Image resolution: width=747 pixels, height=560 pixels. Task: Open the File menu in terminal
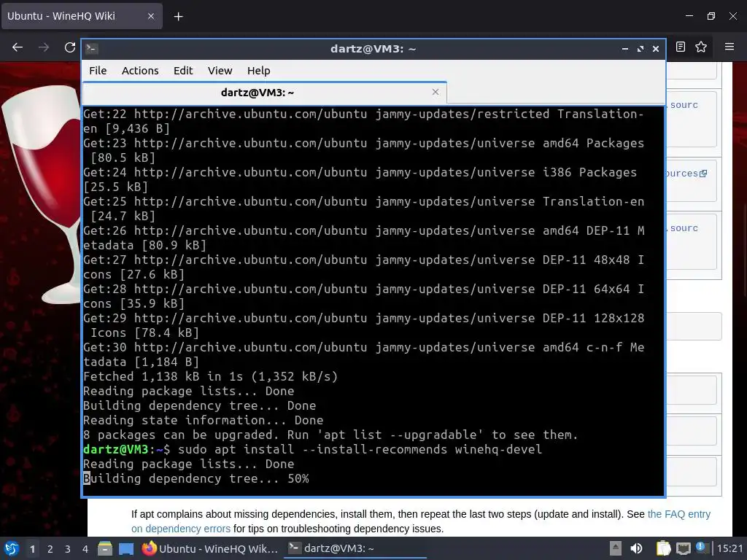(x=98, y=71)
